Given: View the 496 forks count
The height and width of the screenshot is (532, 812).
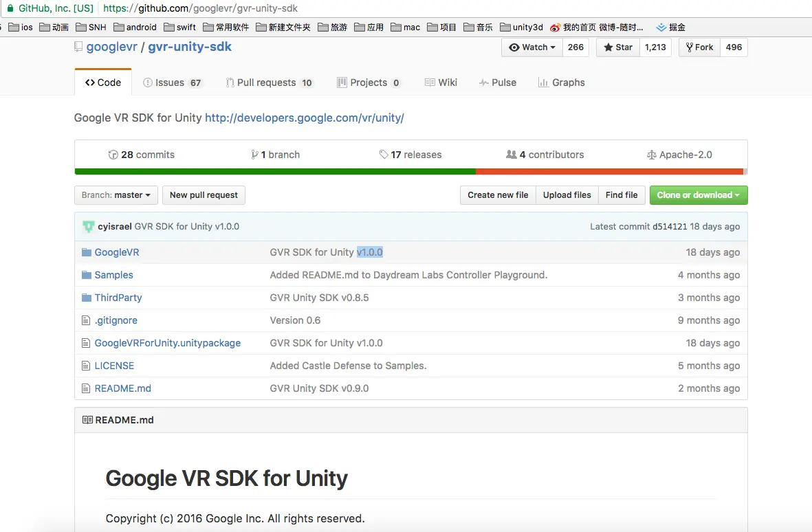Looking at the screenshot, I should (x=734, y=47).
